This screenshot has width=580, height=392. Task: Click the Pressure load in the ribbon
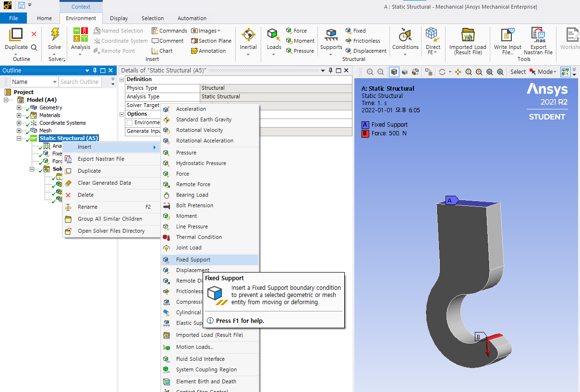click(x=300, y=51)
